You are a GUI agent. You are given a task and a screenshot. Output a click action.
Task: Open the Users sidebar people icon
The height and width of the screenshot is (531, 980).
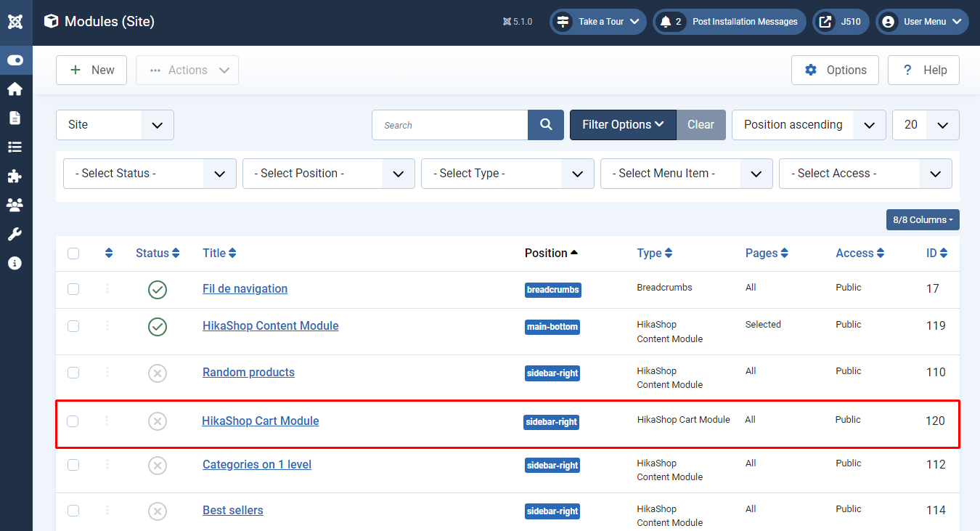pyautogui.click(x=15, y=205)
